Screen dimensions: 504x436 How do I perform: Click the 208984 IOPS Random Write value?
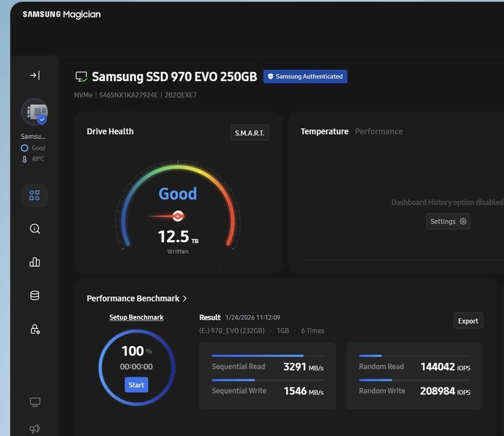coord(445,391)
